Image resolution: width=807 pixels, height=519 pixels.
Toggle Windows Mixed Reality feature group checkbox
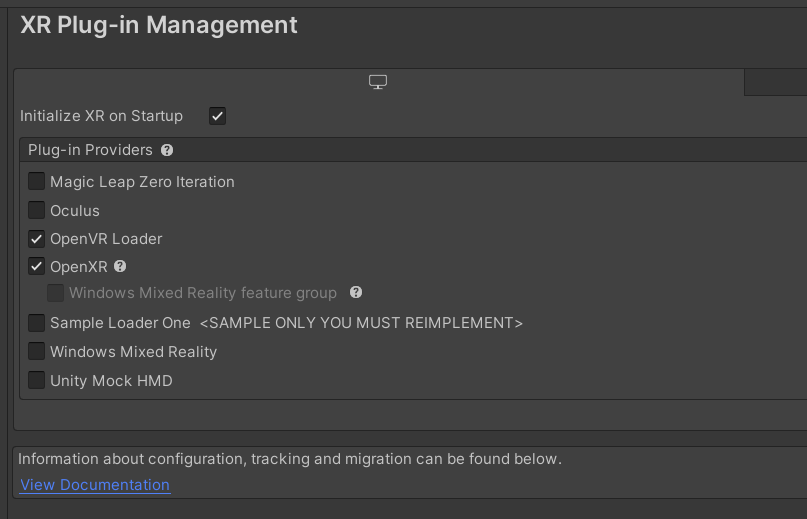coord(56,293)
